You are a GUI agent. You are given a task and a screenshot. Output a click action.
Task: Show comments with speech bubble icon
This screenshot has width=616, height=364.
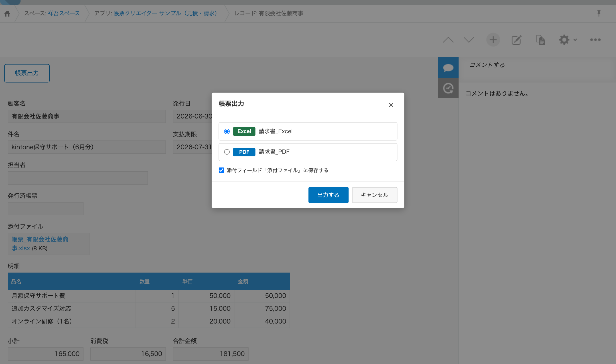[448, 68]
